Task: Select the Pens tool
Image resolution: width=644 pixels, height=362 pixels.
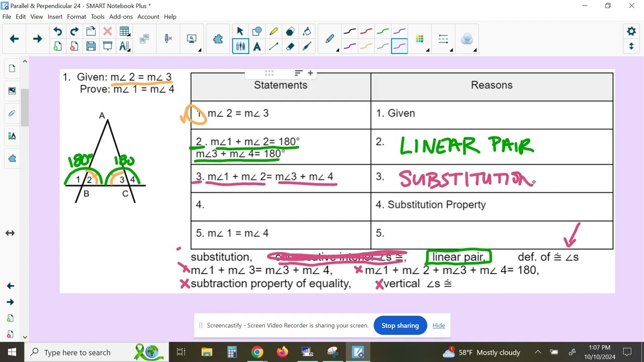Action: pos(240,46)
